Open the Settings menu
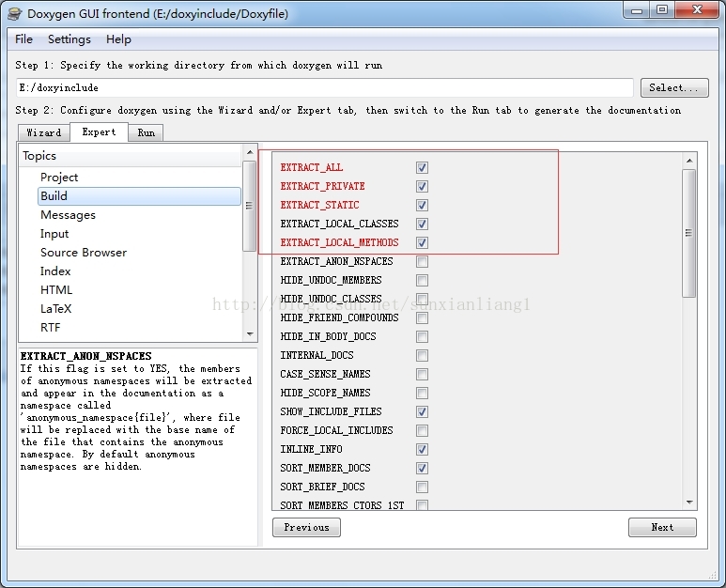 point(70,39)
